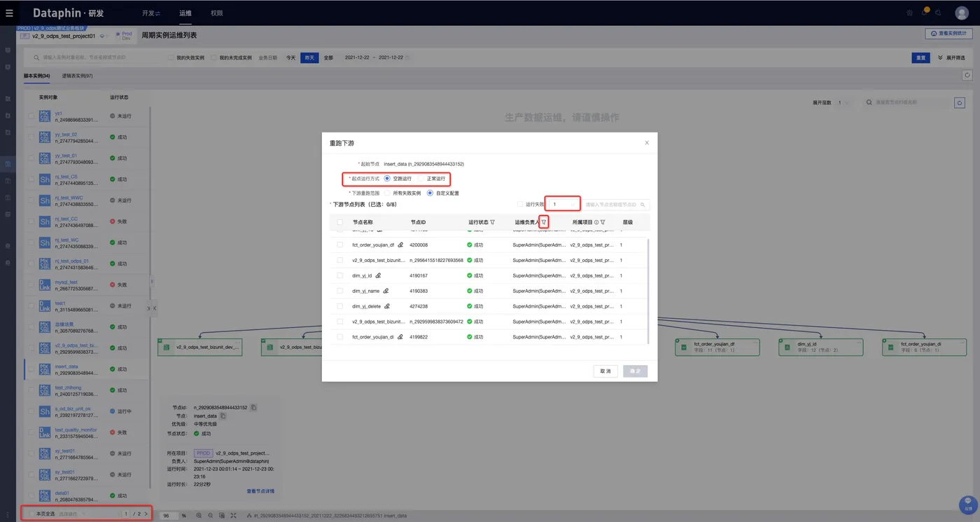The width and height of the screenshot is (980, 522).
Task: Close the 重跑下游 dialog with X
Action: pyautogui.click(x=647, y=143)
